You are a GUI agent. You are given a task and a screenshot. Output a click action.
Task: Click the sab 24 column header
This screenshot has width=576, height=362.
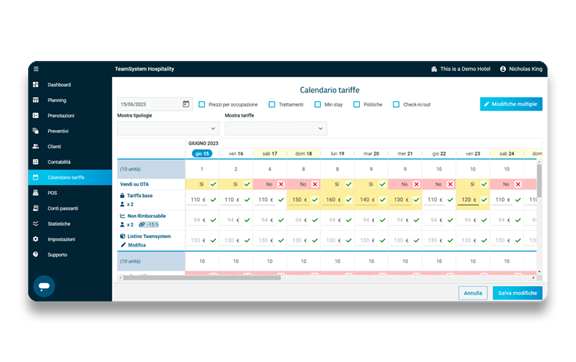click(507, 154)
